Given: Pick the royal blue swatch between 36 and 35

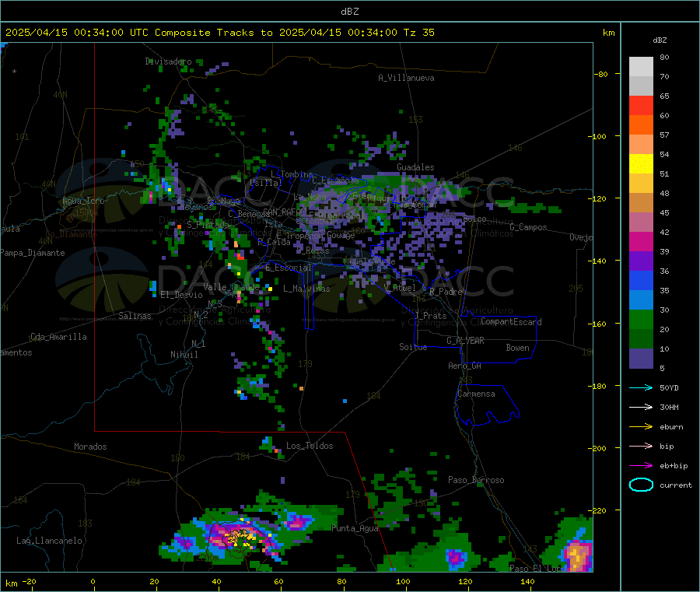Looking at the screenshot, I should tap(641, 280).
